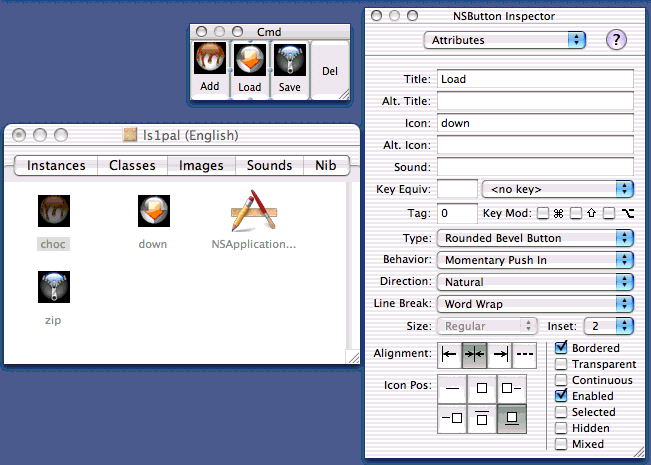
Task: Open the Attributes popup menu
Action: pyautogui.click(x=505, y=40)
